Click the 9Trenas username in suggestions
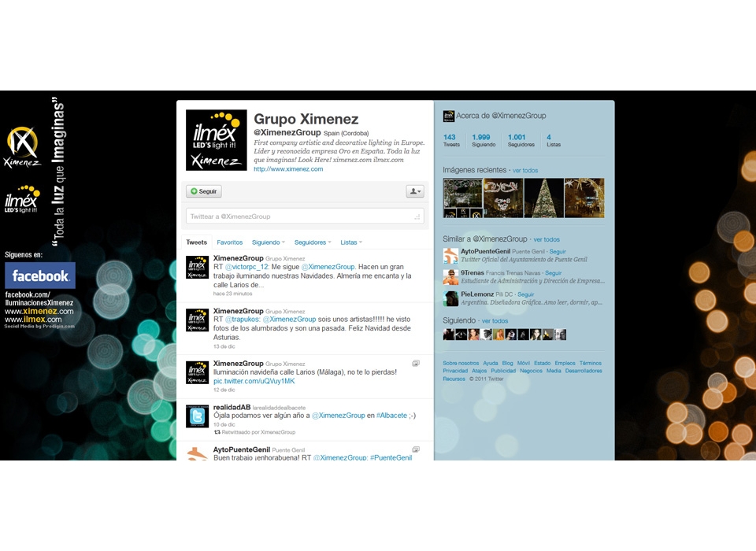 pos(472,273)
